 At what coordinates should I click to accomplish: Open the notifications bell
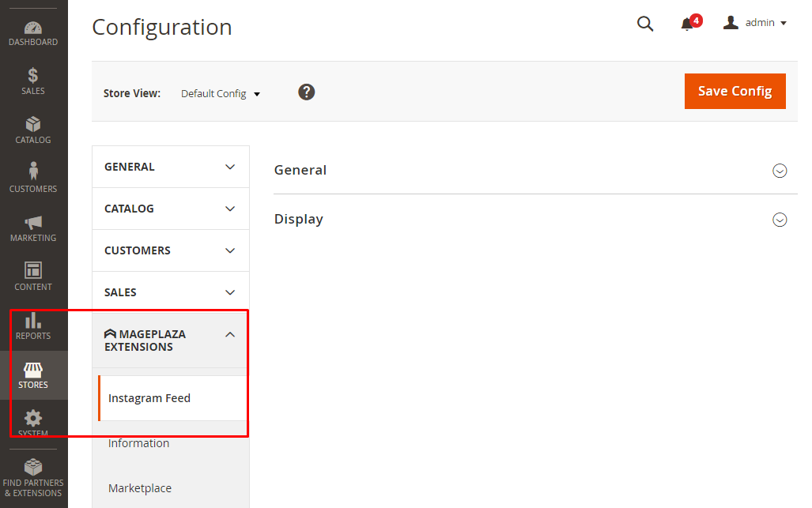tap(688, 24)
